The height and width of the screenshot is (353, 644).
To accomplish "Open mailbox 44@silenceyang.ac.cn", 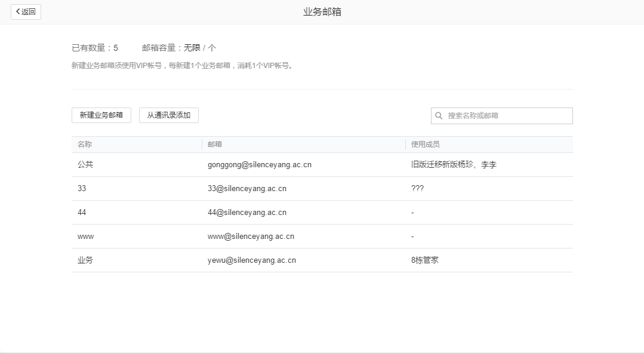I will click(248, 212).
